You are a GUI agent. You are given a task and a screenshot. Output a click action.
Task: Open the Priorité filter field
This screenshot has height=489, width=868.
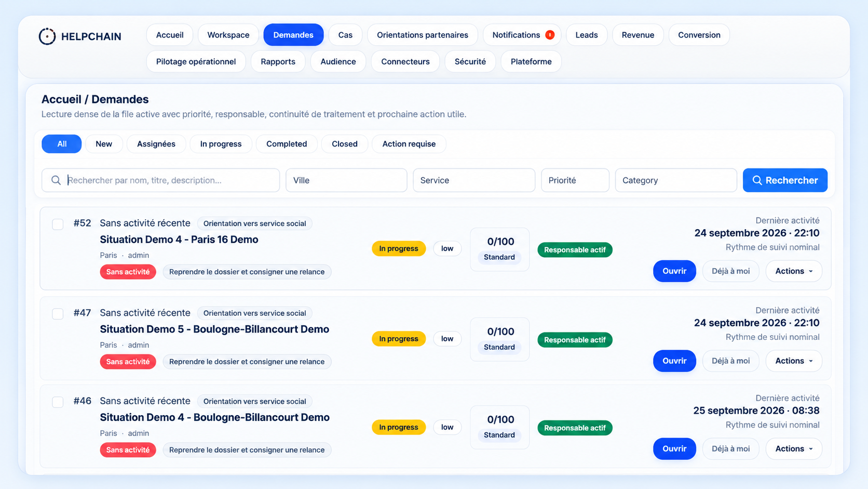pyautogui.click(x=575, y=180)
